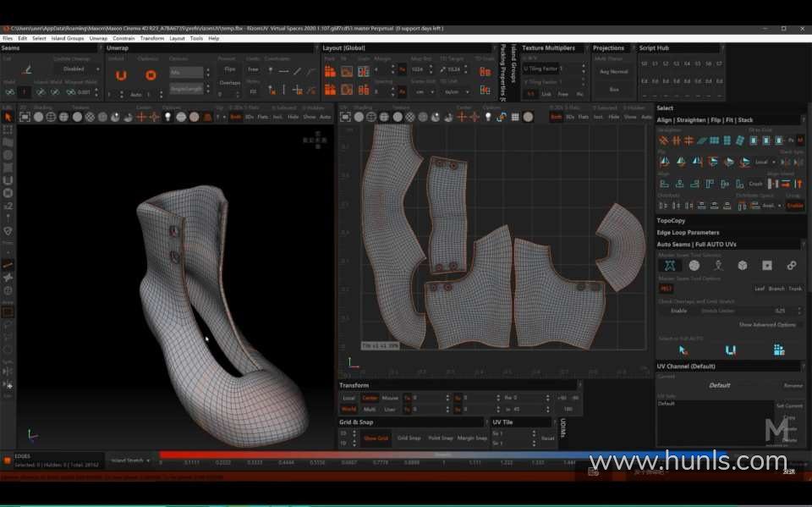The width and height of the screenshot is (812, 507).
Task: Click the stretch color gradient bar
Action: (372, 455)
